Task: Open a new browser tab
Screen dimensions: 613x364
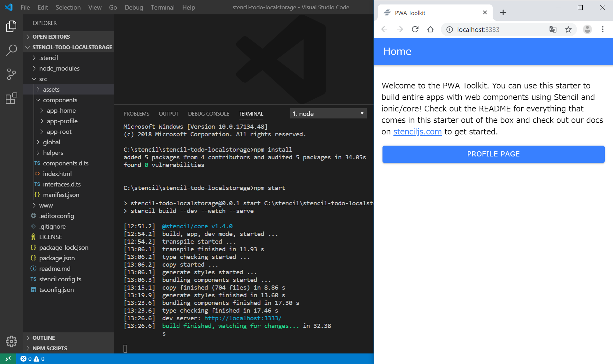Action: click(503, 12)
